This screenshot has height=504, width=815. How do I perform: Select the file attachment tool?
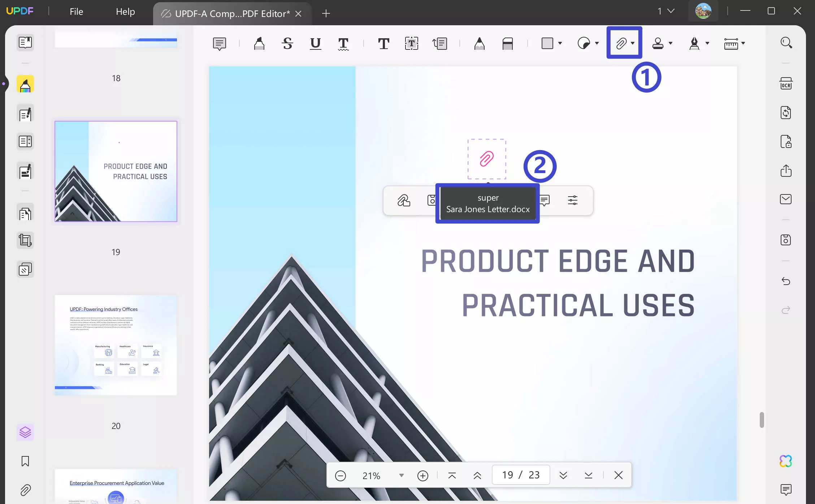tap(622, 43)
